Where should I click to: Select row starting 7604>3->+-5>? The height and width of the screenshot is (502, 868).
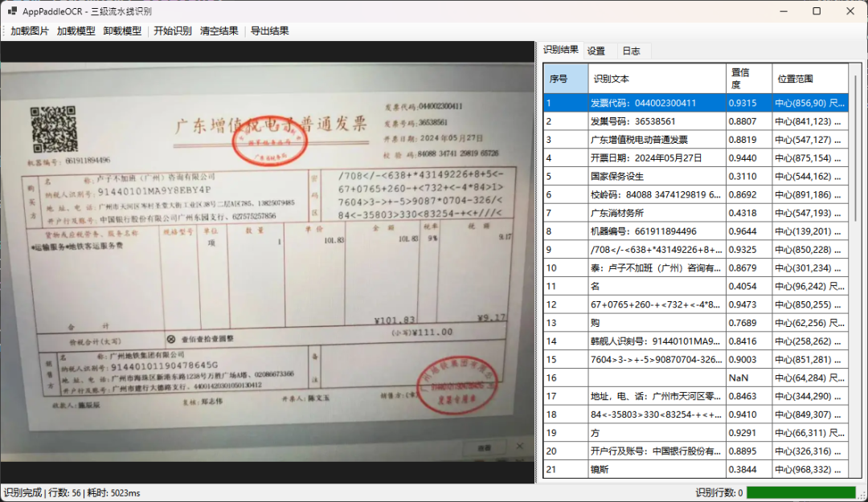point(695,359)
